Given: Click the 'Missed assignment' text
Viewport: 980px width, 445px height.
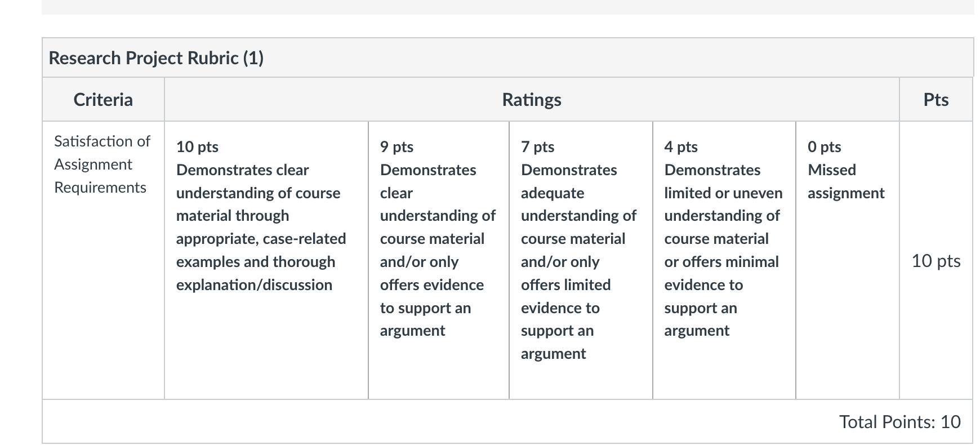Looking at the screenshot, I should tap(846, 181).
